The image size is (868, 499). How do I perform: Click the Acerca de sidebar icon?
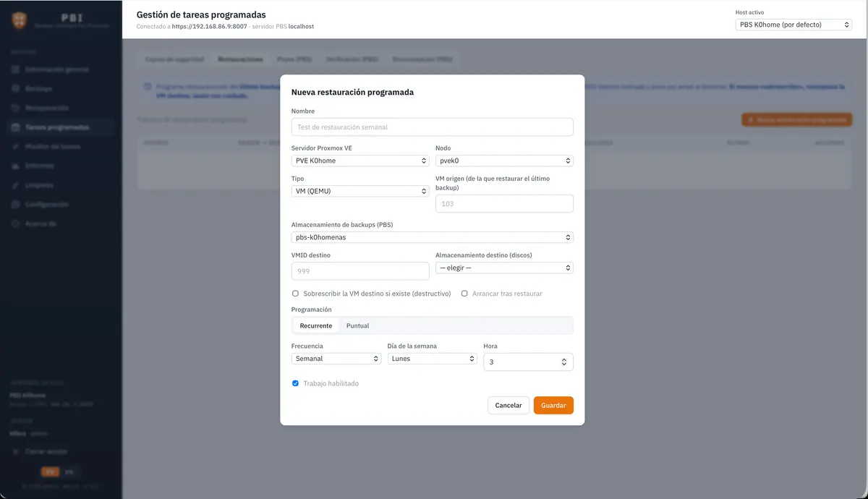click(16, 224)
